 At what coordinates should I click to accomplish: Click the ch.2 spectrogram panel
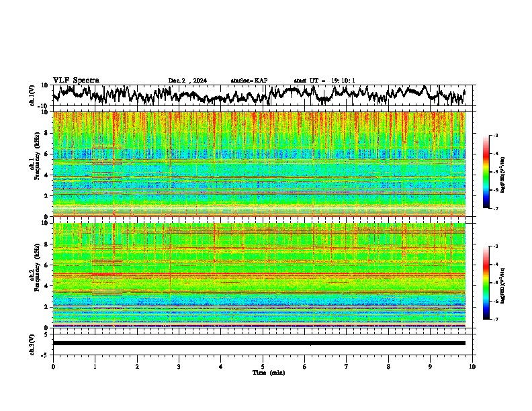tap(259, 275)
